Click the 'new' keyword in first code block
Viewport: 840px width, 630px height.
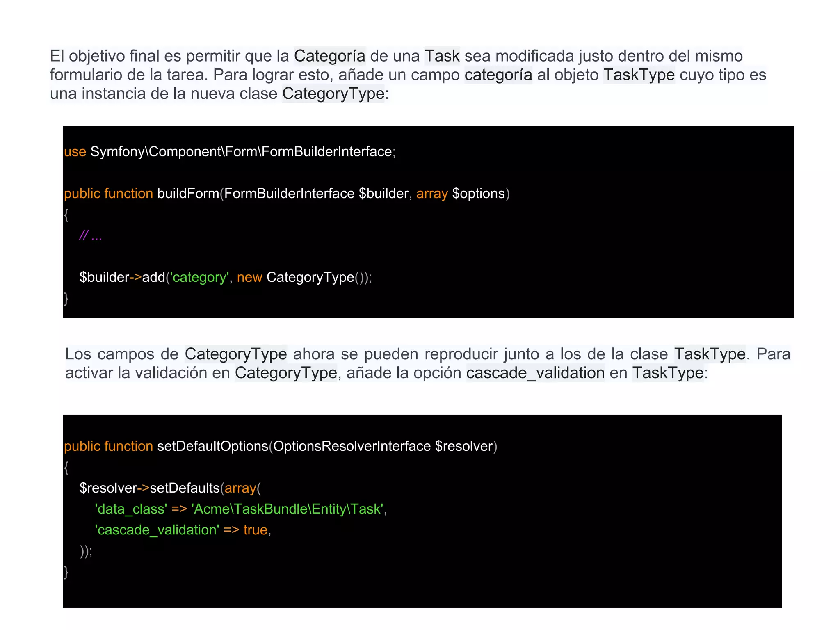pyautogui.click(x=249, y=278)
